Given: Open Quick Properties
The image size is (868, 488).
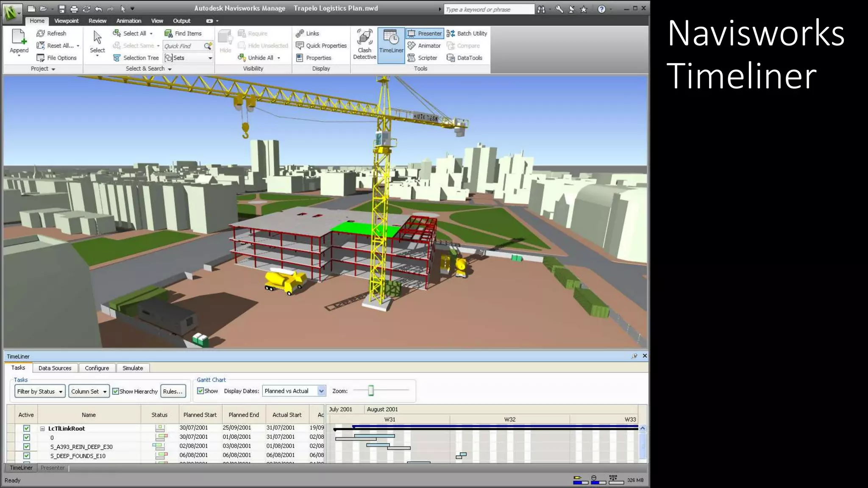Looking at the screenshot, I should (x=321, y=46).
